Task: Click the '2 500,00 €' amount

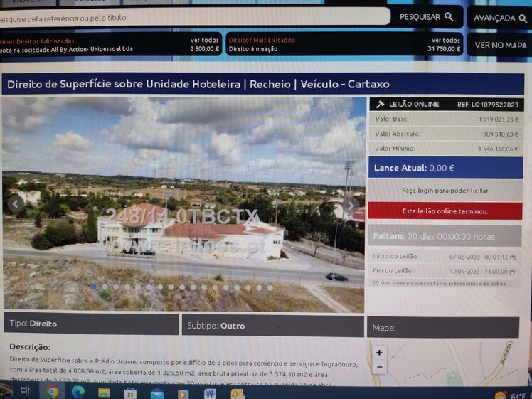Action: click(205, 49)
